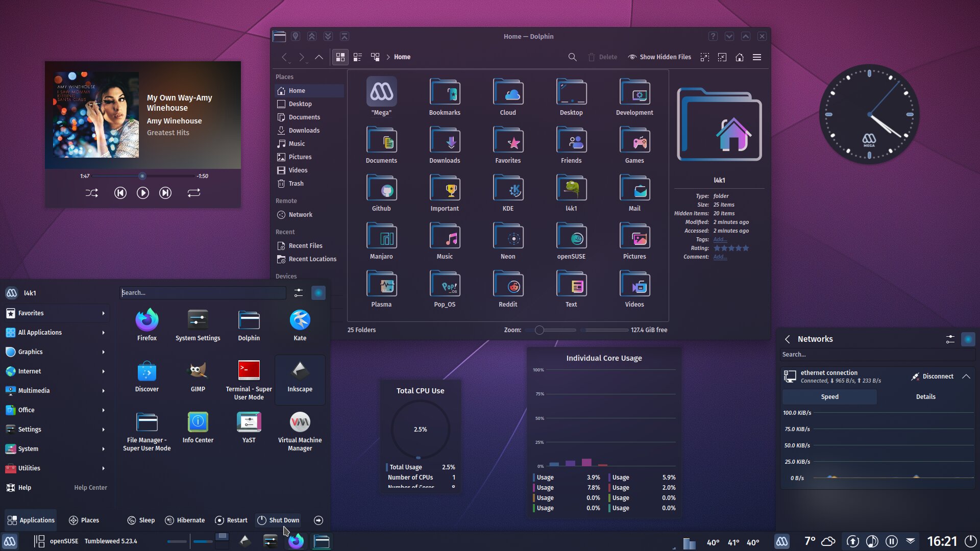
Task: Skip to next track in media player
Action: 165,193
